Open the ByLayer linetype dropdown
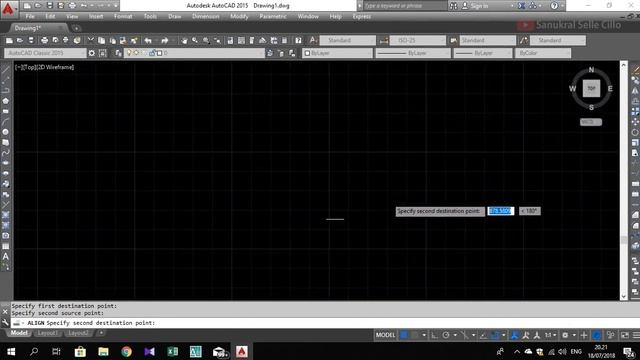Viewport: 640px width, 360px height. pos(413,53)
